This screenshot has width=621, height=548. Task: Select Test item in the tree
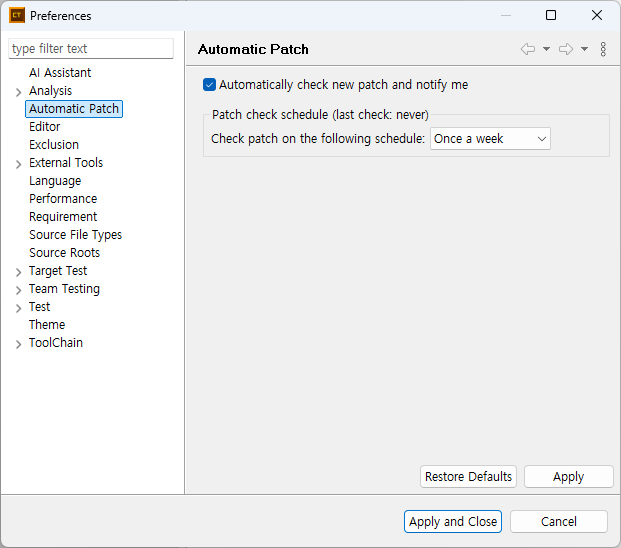pos(39,307)
